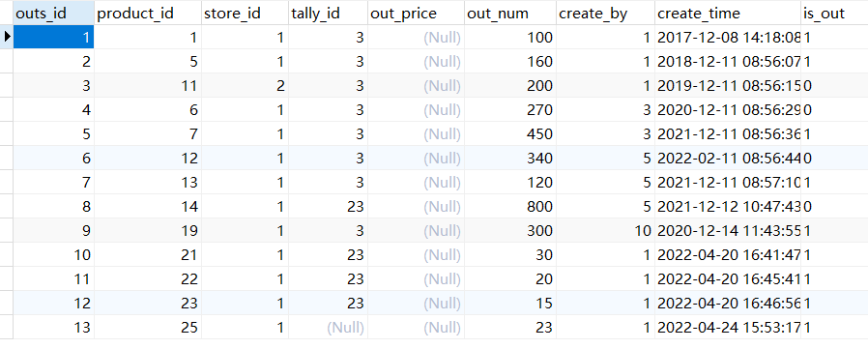Select outs_id cell 11

pyautogui.click(x=54, y=279)
